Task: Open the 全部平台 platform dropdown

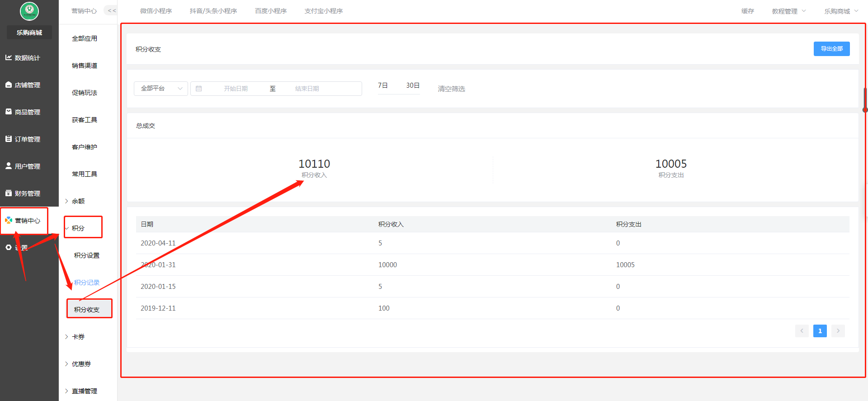Action: pyautogui.click(x=161, y=89)
